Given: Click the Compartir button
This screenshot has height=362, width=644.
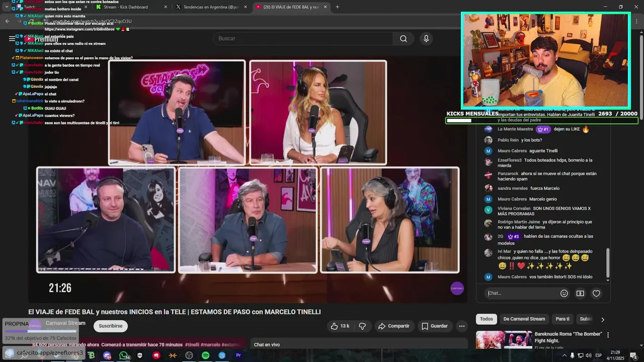Looking at the screenshot, I should pos(393,326).
